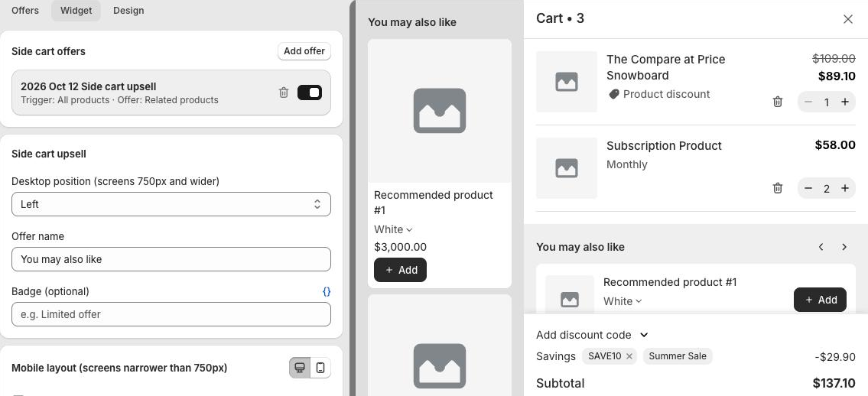Click the Offer name input field

[171, 259]
